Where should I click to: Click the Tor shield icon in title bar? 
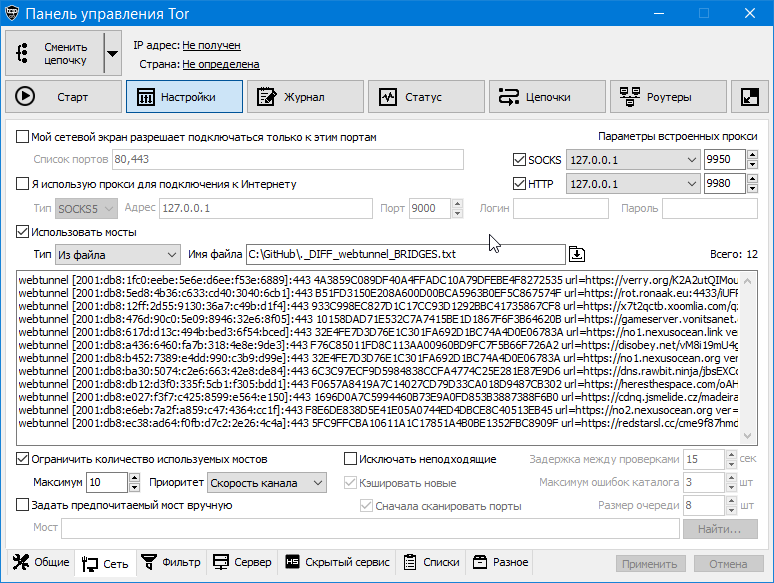pos(12,13)
